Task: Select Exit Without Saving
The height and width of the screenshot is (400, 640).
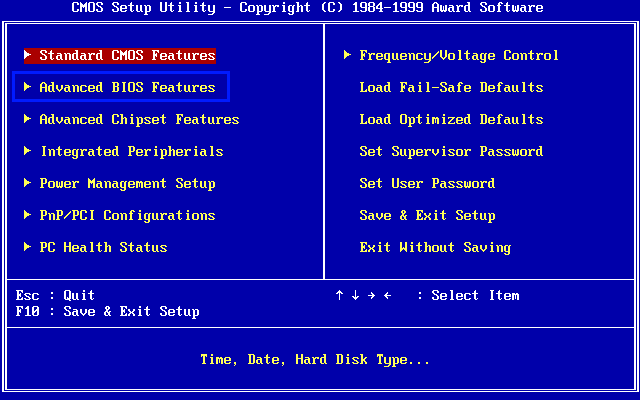Action: [435, 247]
